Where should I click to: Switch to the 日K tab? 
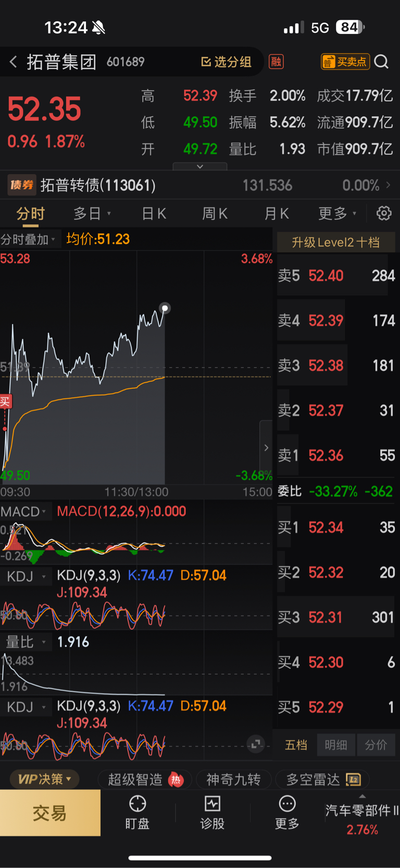tap(154, 214)
